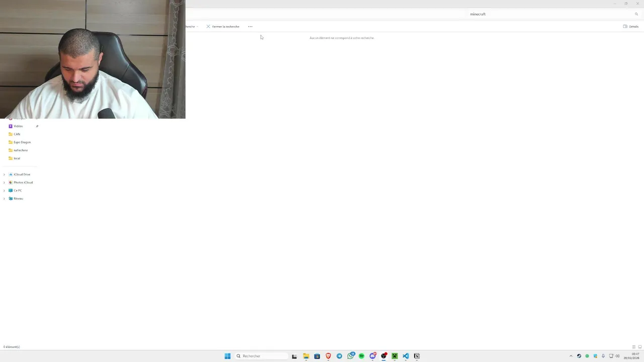Viewport: 644px width, 362px height.
Task: Open the clock and date panel
Action: point(632,356)
